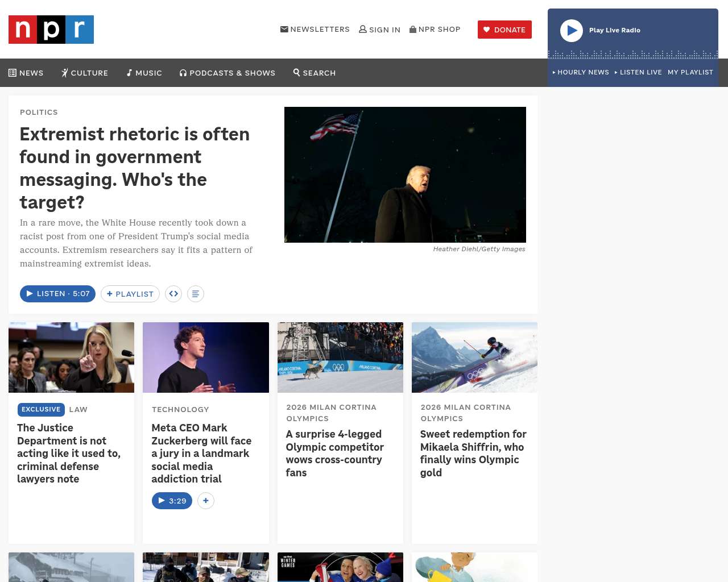
Task: Open the Technology category
Action: 180,409
